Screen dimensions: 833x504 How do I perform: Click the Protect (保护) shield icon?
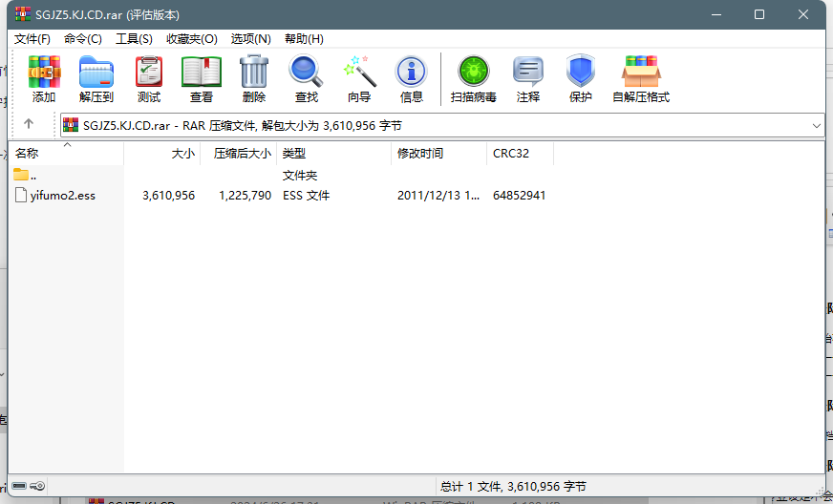point(581,78)
